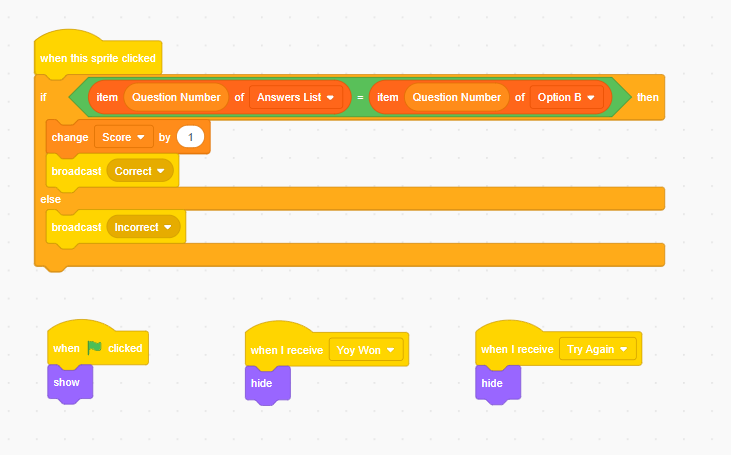The width and height of the screenshot is (731, 455).
Task: Click the hide block under Try Again
Action: (x=498, y=384)
